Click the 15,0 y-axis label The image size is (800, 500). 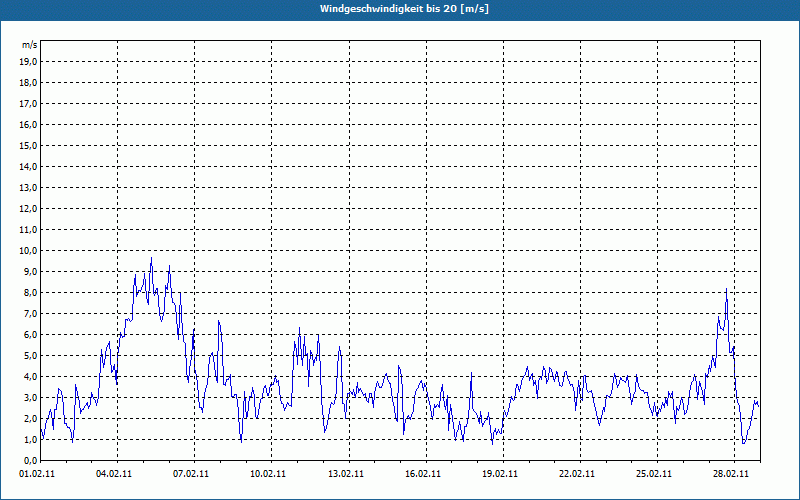click(x=29, y=145)
